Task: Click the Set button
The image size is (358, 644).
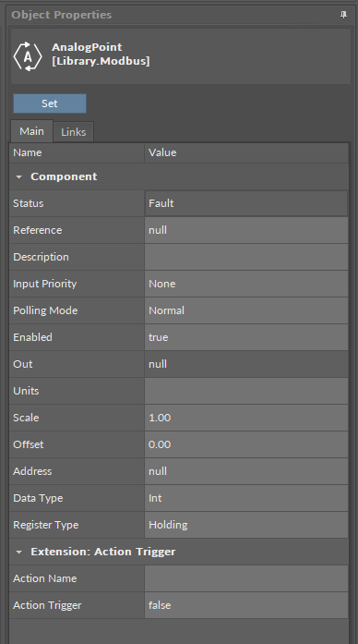Action: pyautogui.click(x=50, y=103)
